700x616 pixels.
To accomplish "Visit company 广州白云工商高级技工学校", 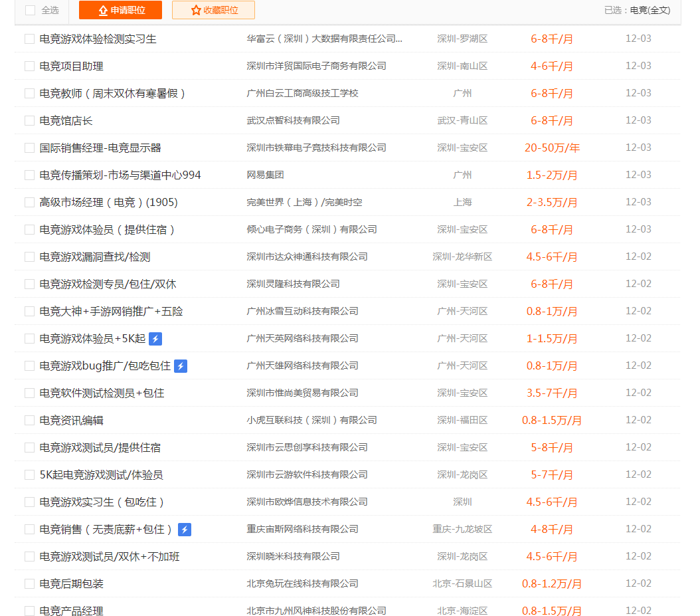I will [302, 94].
